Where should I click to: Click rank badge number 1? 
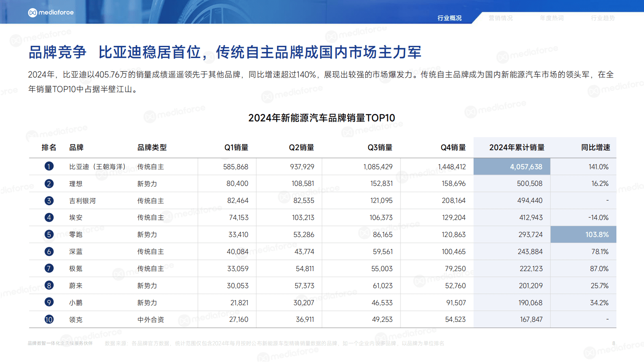click(x=49, y=166)
